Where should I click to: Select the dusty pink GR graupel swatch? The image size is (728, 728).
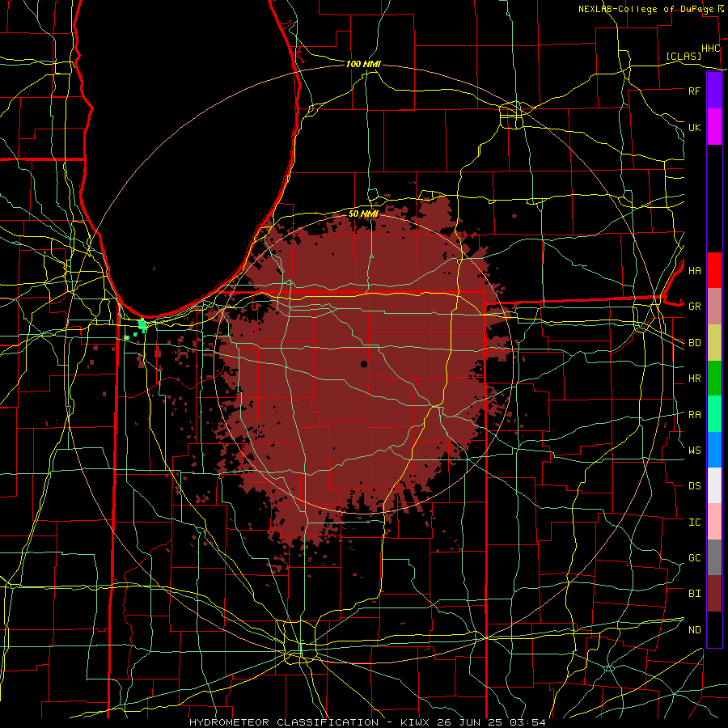(714, 307)
